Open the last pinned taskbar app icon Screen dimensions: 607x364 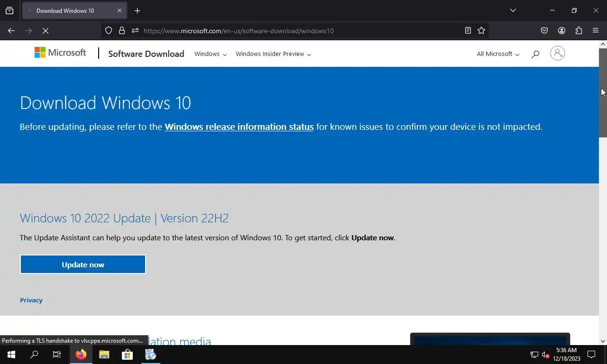[150, 355]
